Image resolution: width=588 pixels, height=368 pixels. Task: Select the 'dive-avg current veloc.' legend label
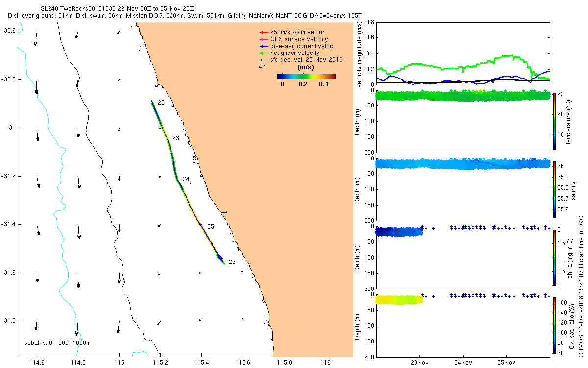(302, 46)
